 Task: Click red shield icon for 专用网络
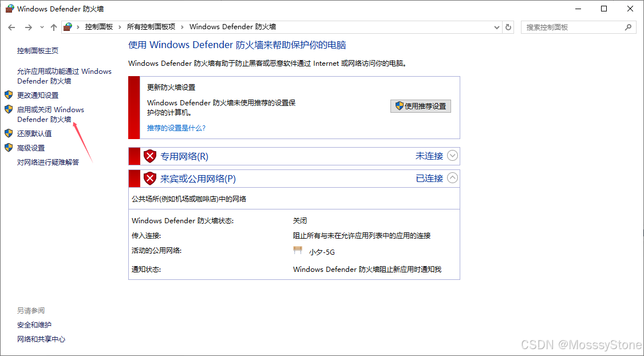pyautogui.click(x=150, y=156)
